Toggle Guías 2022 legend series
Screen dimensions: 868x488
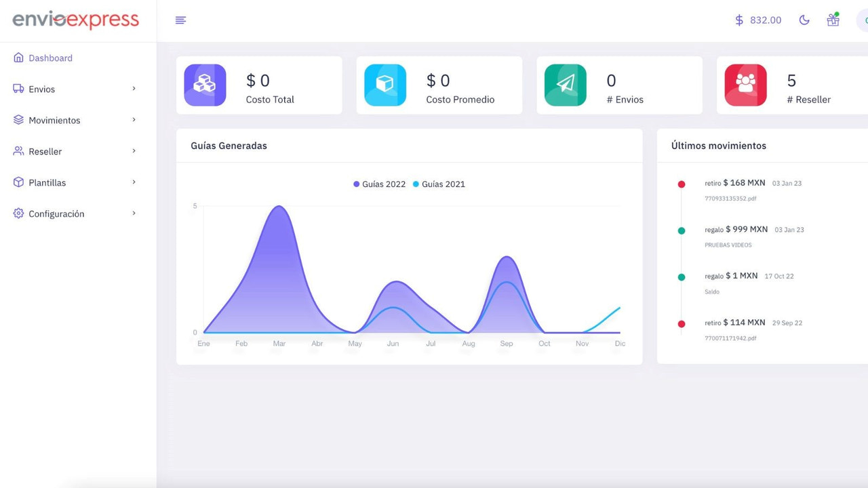[x=380, y=184]
